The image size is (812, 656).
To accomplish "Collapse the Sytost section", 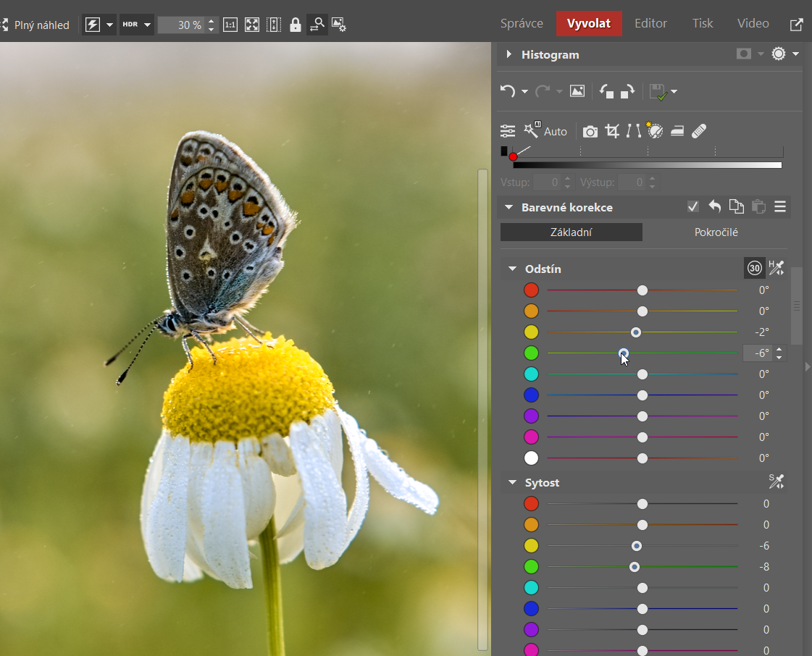I will click(x=512, y=482).
